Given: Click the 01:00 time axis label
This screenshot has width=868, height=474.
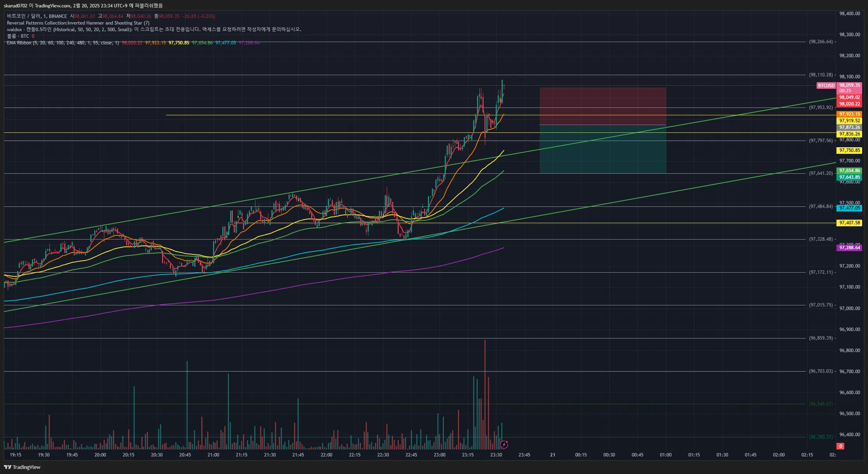Looking at the screenshot, I should point(666,455).
